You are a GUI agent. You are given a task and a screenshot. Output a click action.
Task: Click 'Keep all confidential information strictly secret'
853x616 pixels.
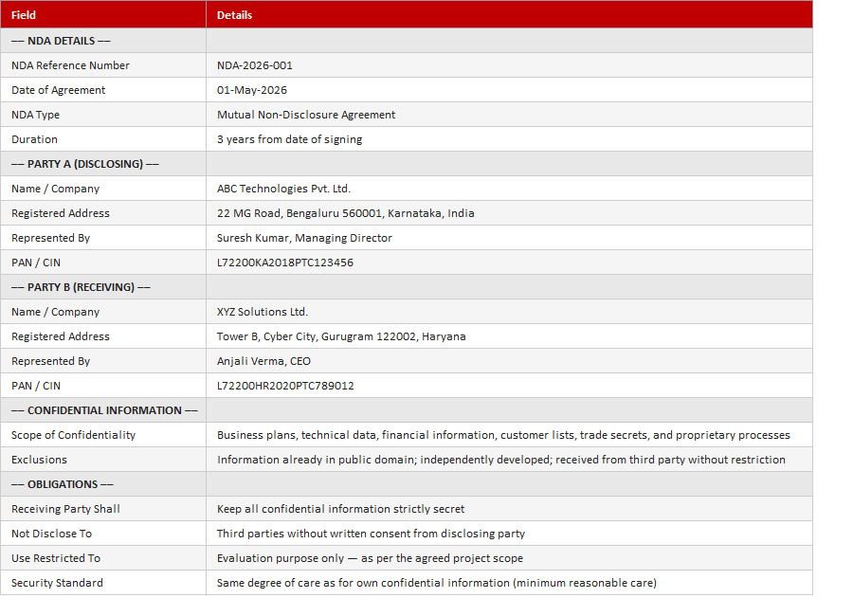[x=340, y=509]
